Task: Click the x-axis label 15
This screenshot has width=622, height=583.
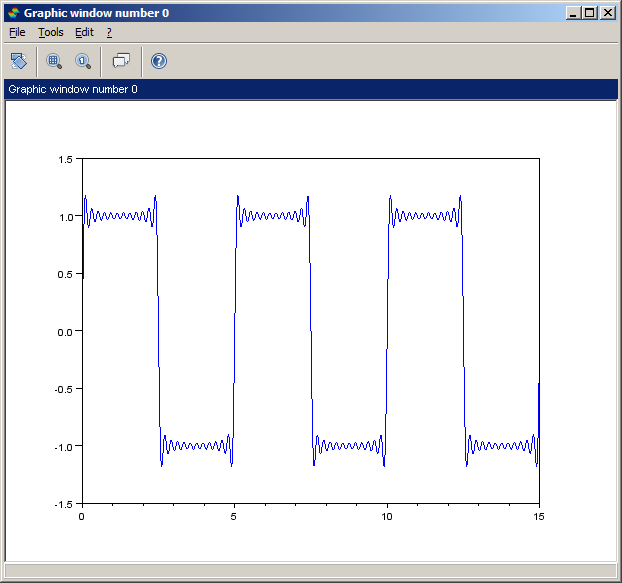Action: (x=539, y=516)
